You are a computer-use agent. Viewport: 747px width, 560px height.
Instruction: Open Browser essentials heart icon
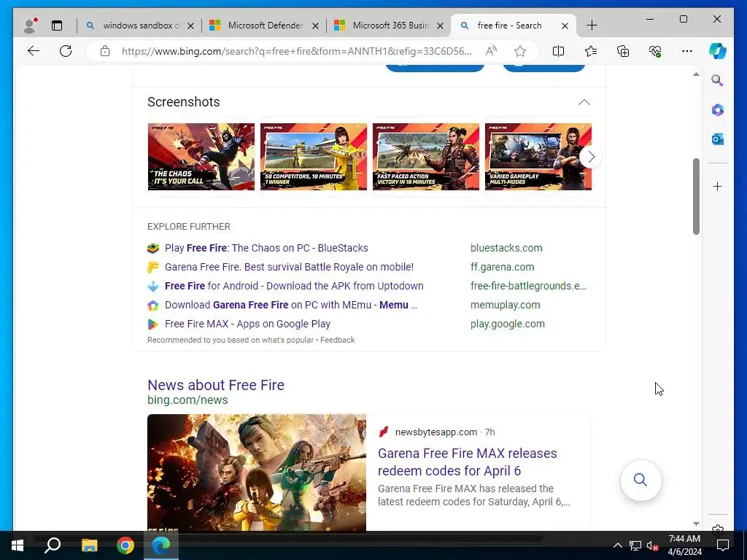coord(655,51)
